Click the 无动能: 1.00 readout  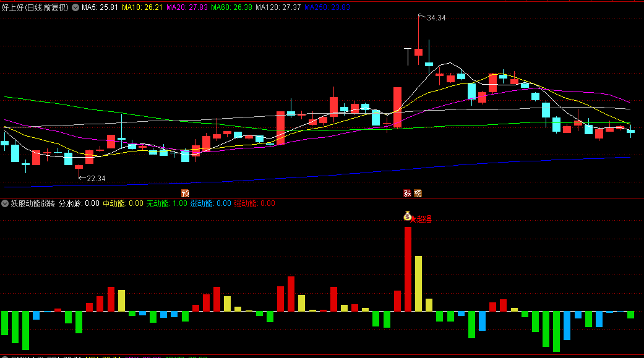[167, 203]
